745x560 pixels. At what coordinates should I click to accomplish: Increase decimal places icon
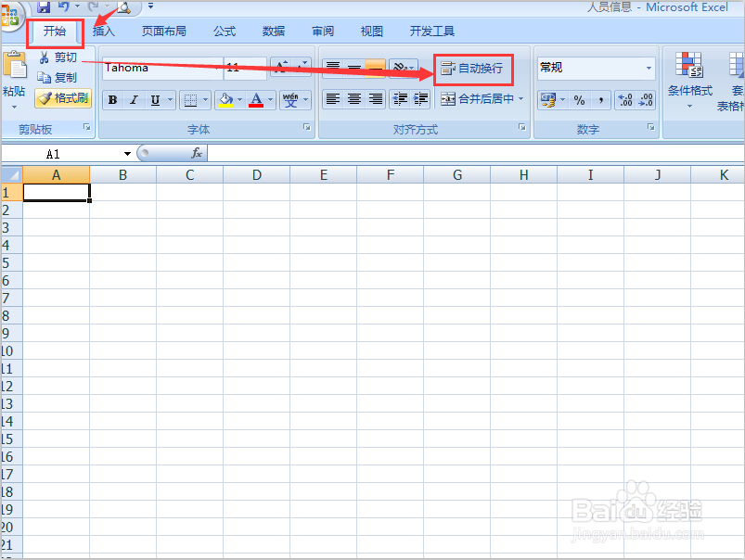[x=624, y=100]
